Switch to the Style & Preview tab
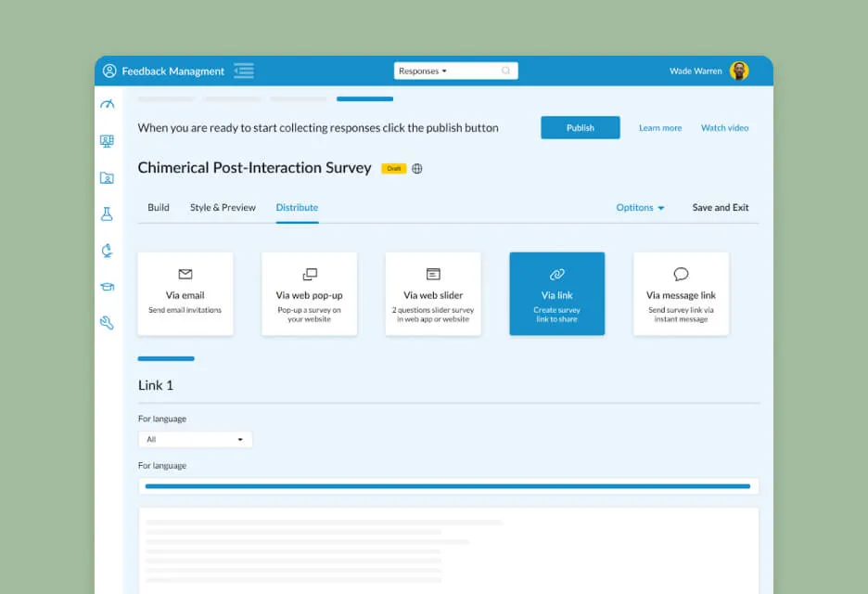868x594 pixels. 223,208
